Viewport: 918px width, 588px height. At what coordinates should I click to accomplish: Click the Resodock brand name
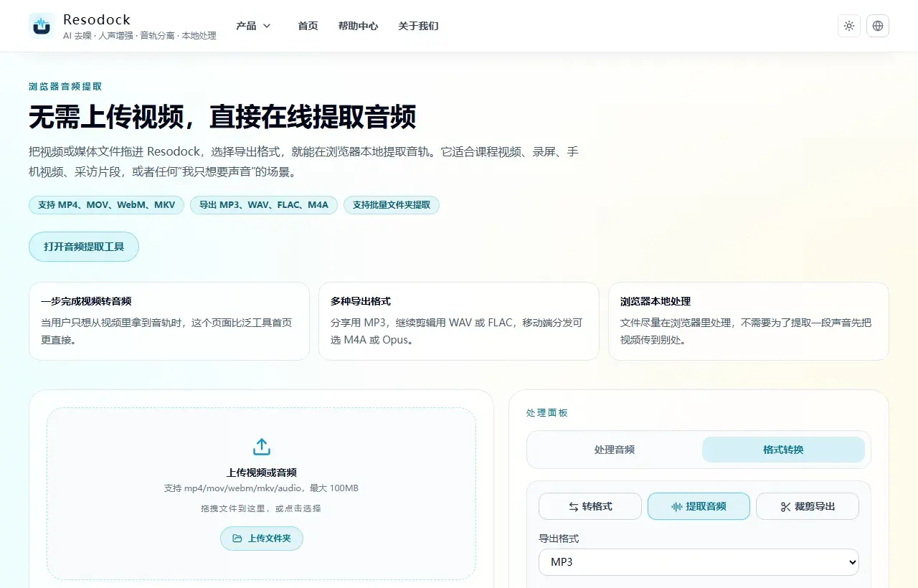tap(97, 19)
